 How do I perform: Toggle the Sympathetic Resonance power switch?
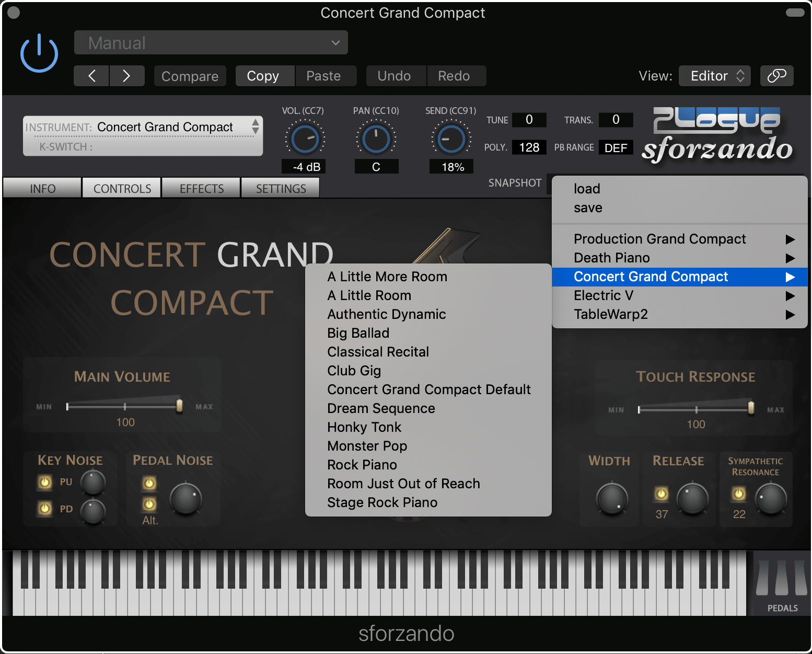(738, 494)
